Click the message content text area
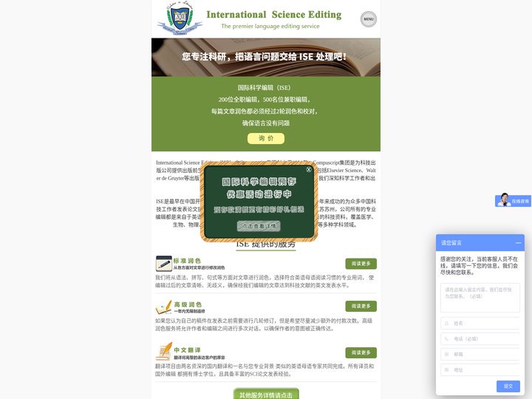The width and height of the screenshot is (532, 399). click(x=480, y=298)
